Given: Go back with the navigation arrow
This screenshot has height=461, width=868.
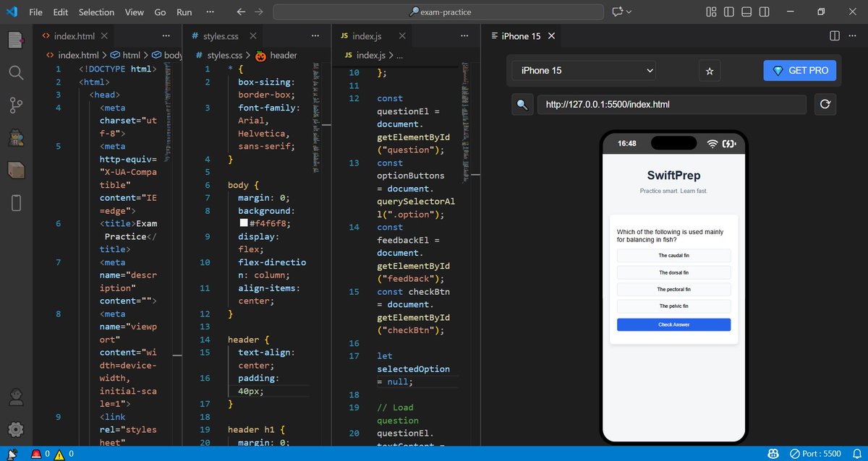Looking at the screenshot, I should pos(242,12).
